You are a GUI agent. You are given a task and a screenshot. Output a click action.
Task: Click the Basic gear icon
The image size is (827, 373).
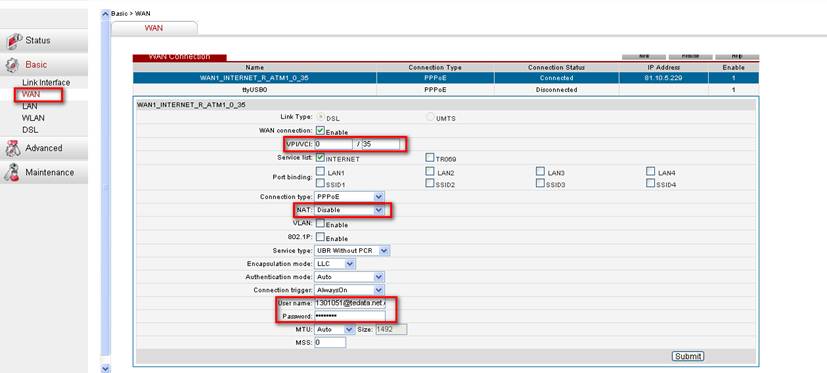[12, 65]
